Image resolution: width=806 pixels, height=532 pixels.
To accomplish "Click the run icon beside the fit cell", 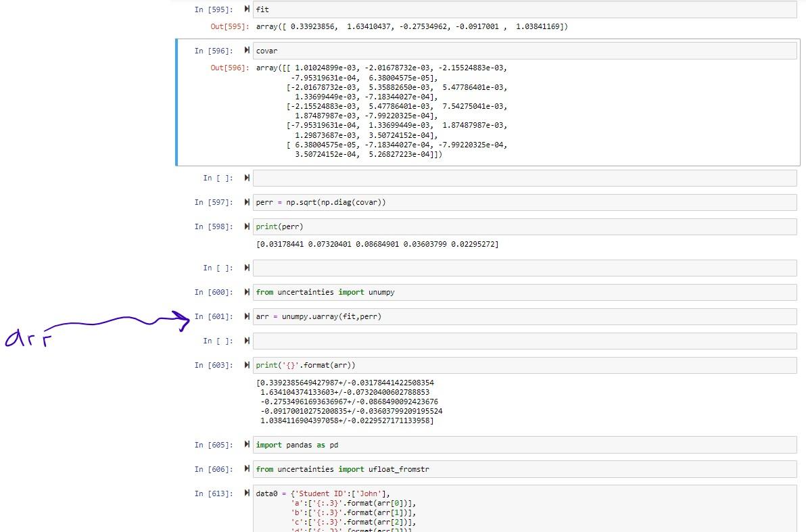I will [247, 9].
